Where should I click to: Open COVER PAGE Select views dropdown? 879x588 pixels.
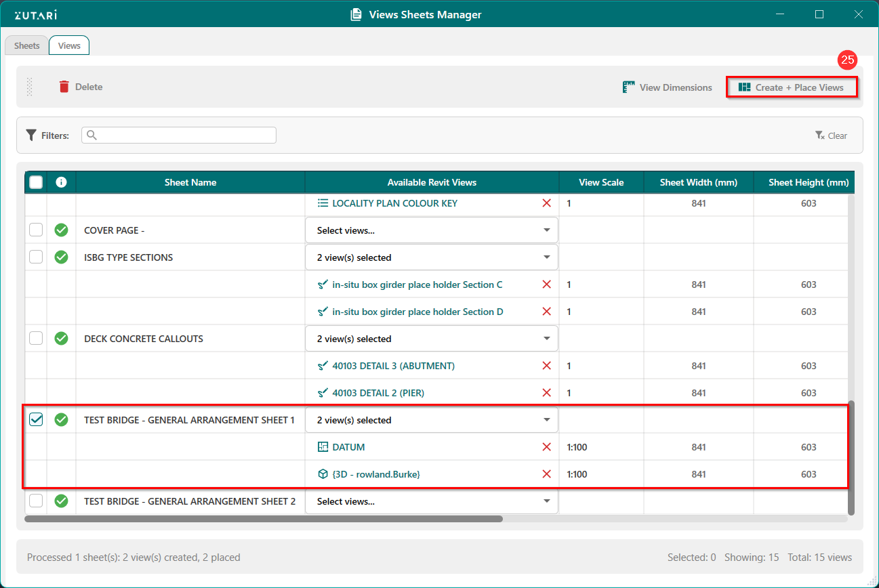coord(432,230)
